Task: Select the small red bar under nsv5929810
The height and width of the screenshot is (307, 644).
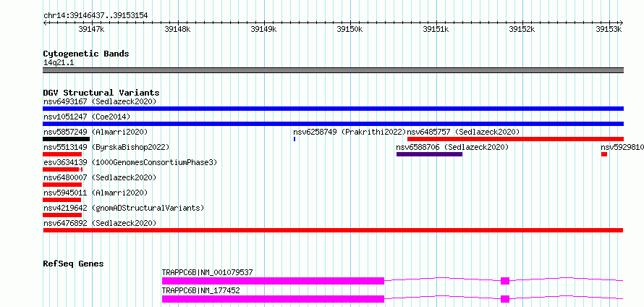Action: click(x=604, y=154)
